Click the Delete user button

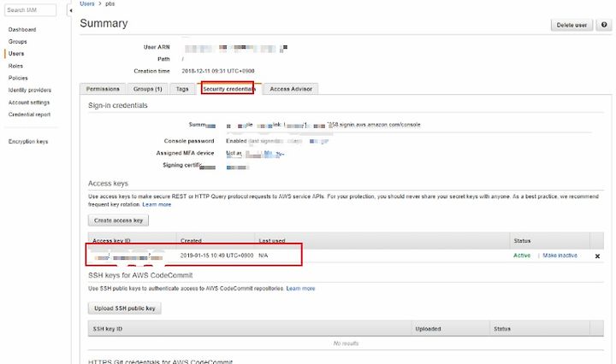pyautogui.click(x=572, y=25)
